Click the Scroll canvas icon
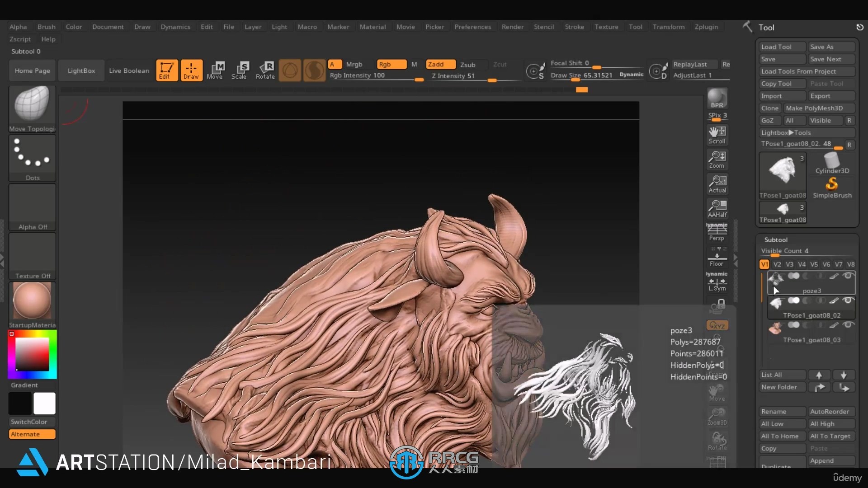The image size is (868, 488). pos(717,135)
